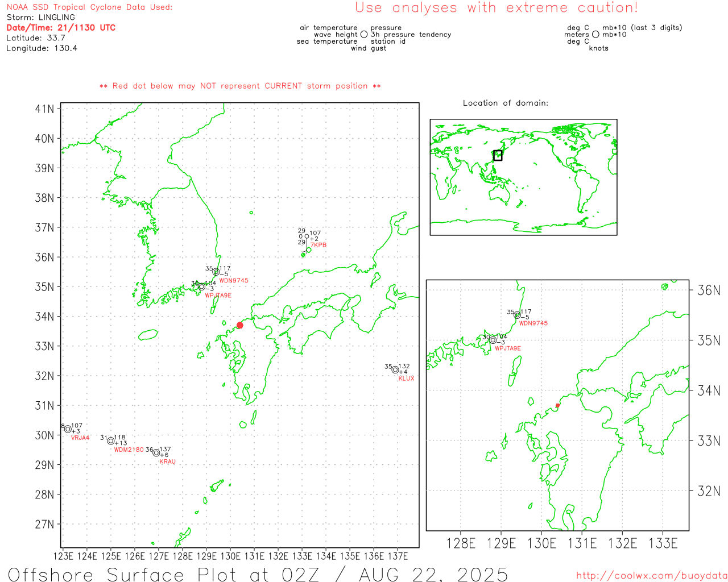
Task: Click the KRAU station circle marker
Action: (x=156, y=453)
